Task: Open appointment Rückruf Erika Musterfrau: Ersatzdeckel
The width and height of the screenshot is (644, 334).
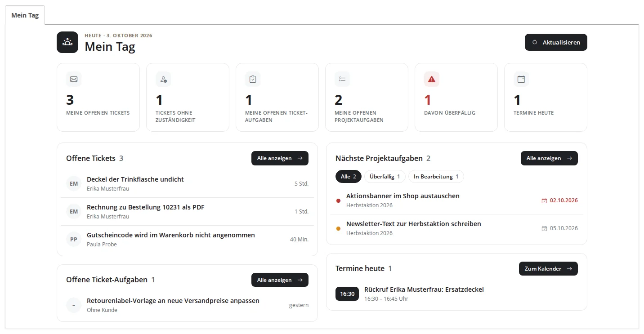Action: [x=456, y=294]
